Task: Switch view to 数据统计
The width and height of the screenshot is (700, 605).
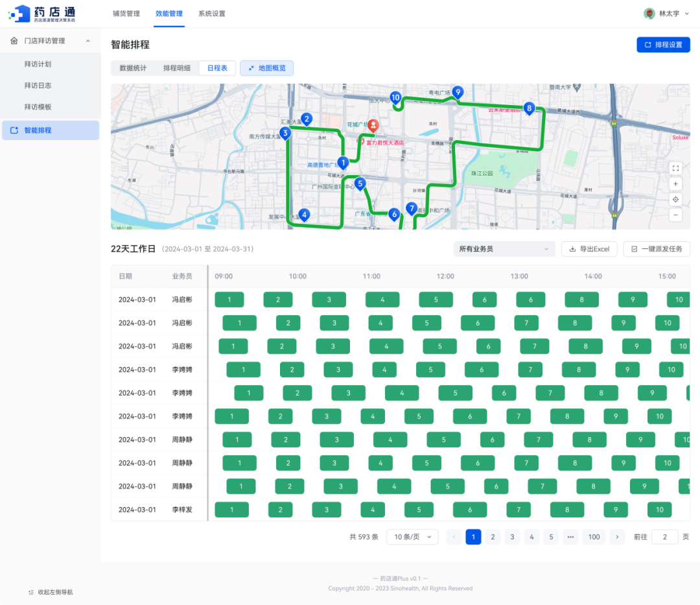Action: (133, 68)
